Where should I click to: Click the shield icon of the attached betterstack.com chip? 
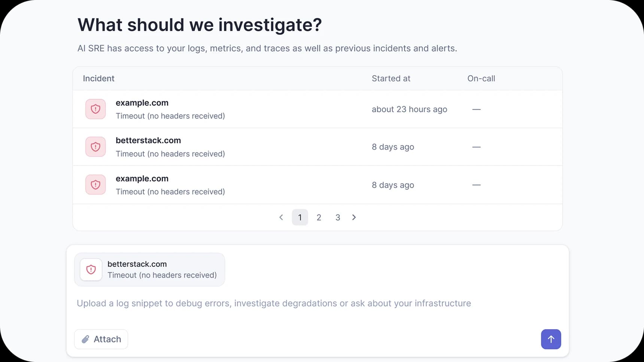click(91, 269)
